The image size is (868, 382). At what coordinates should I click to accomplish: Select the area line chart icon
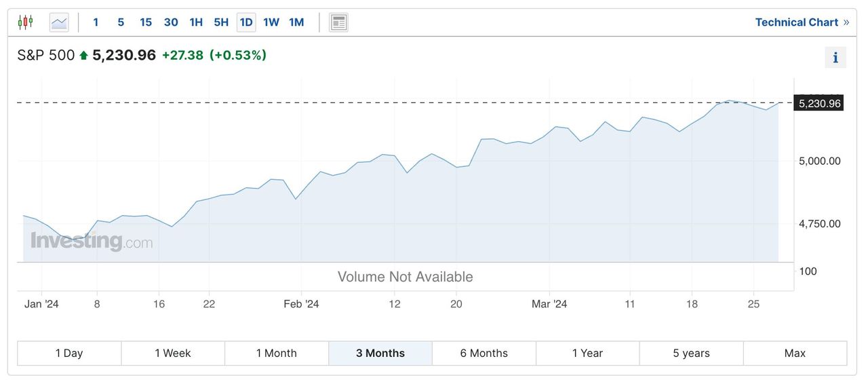coord(59,22)
